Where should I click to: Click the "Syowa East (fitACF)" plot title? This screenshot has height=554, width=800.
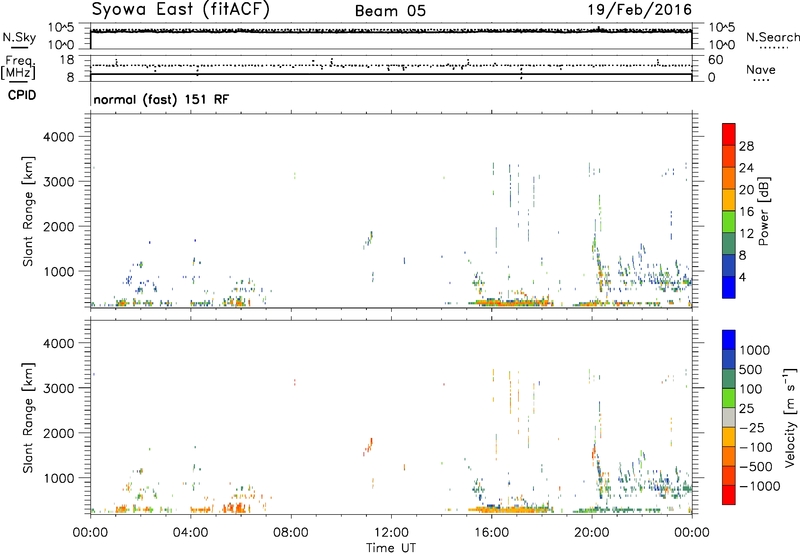coord(180,10)
